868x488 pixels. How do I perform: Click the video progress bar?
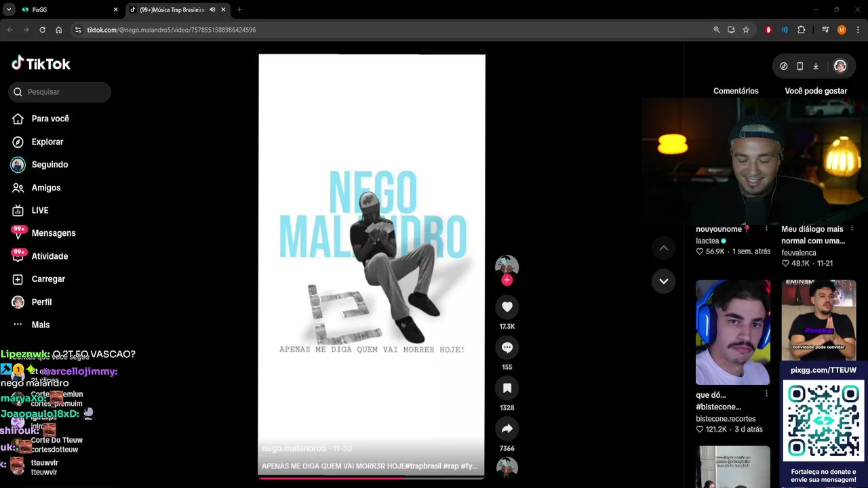click(372, 478)
